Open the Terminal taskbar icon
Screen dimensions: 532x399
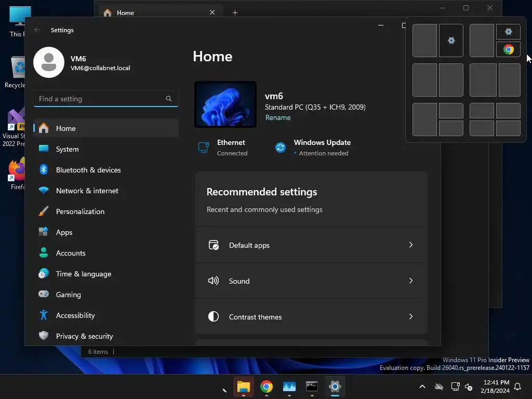312,387
